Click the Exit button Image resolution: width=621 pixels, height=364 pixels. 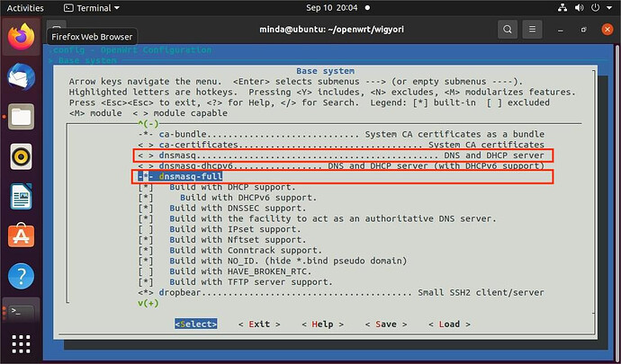[259, 324]
